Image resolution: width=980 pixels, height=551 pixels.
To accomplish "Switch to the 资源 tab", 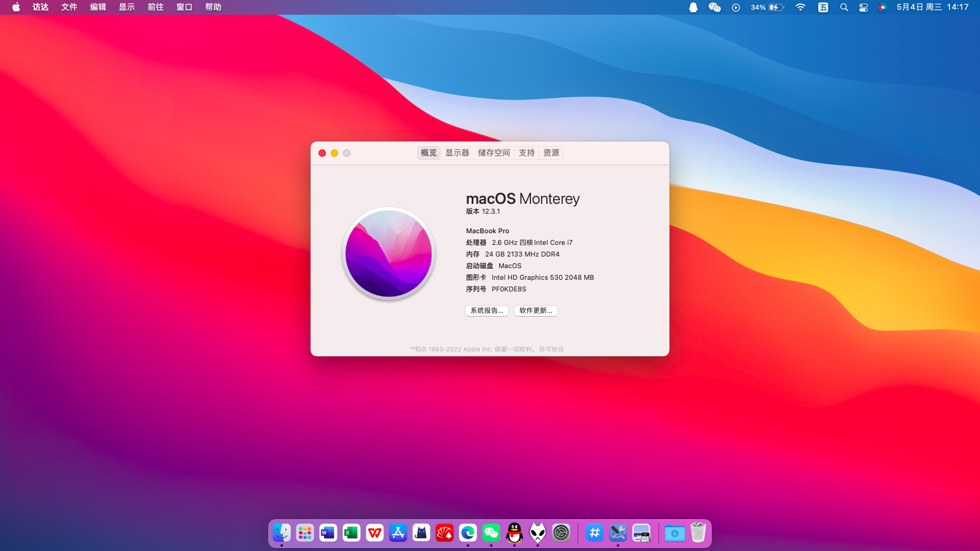I will click(551, 153).
